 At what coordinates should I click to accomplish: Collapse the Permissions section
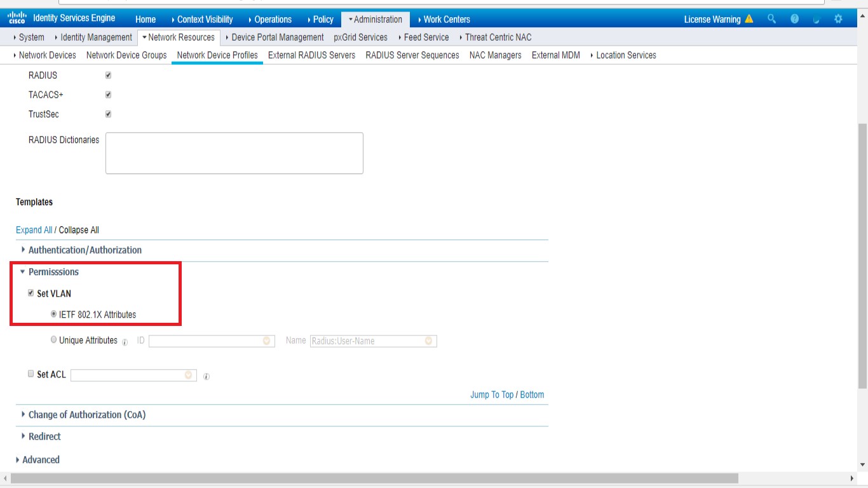(x=50, y=272)
